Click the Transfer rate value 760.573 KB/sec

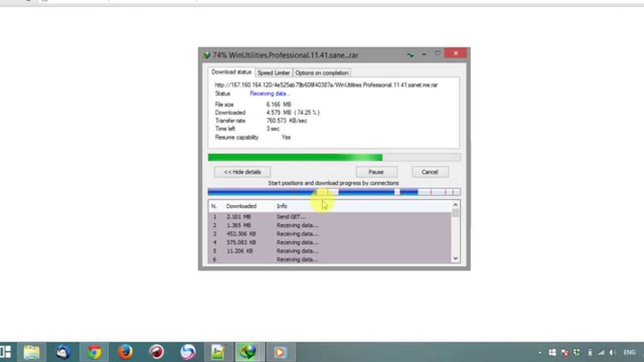pos(287,121)
